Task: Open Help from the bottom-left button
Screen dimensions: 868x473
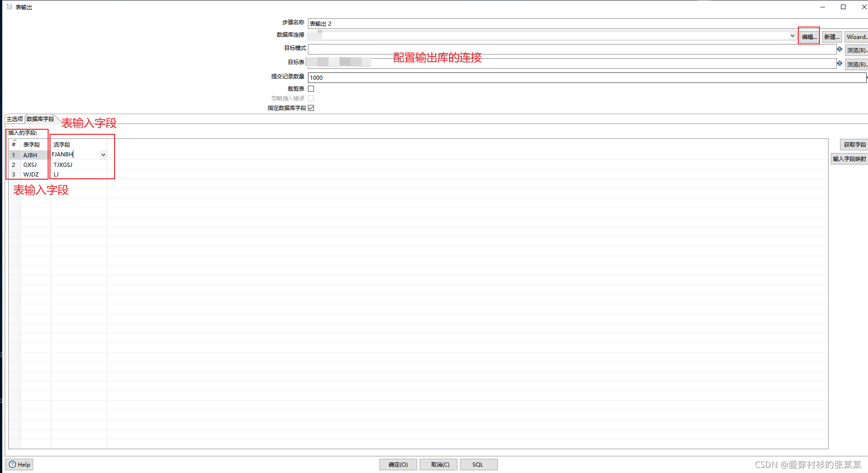Action: (19, 464)
